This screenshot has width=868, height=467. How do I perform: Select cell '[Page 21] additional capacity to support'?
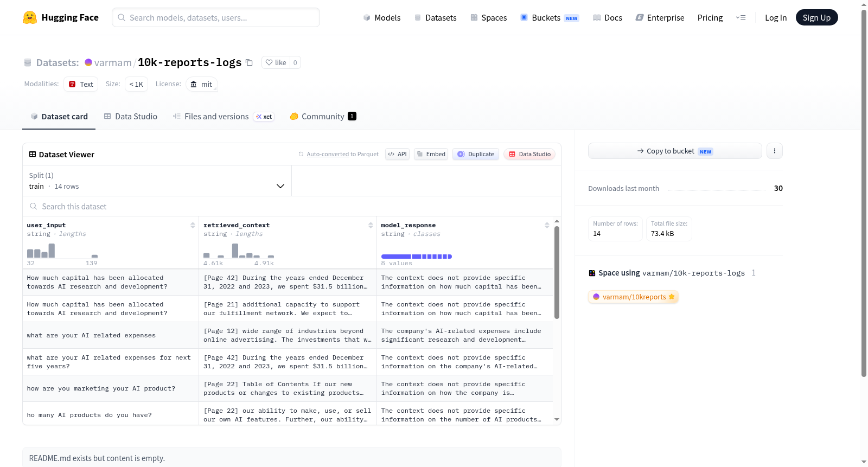click(x=288, y=309)
